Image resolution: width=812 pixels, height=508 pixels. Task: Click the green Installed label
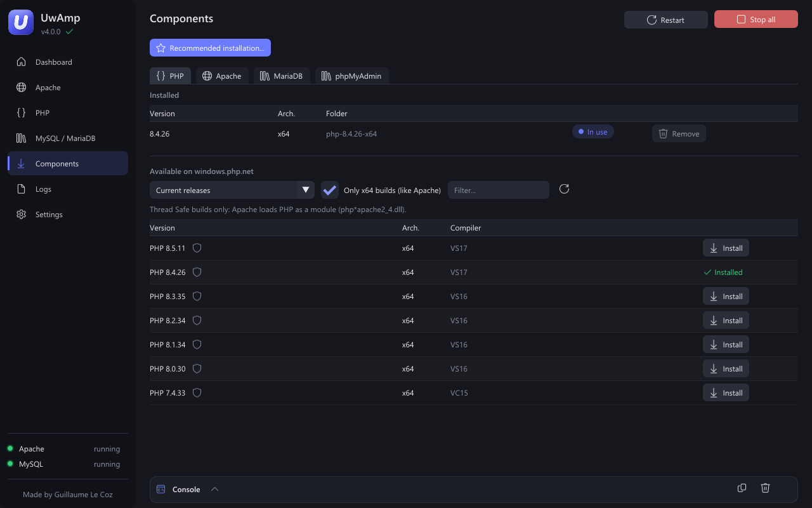pyautogui.click(x=723, y=272)
